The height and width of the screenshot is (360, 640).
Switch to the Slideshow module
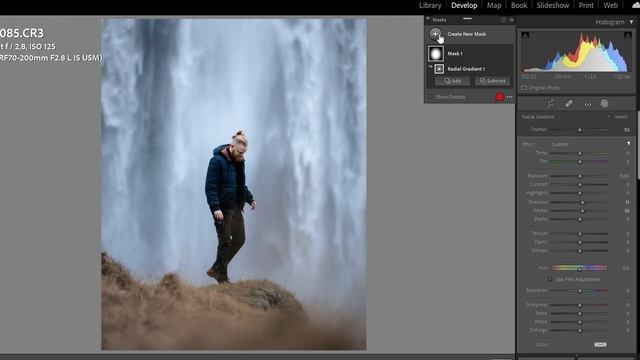[x=553, y=5]
